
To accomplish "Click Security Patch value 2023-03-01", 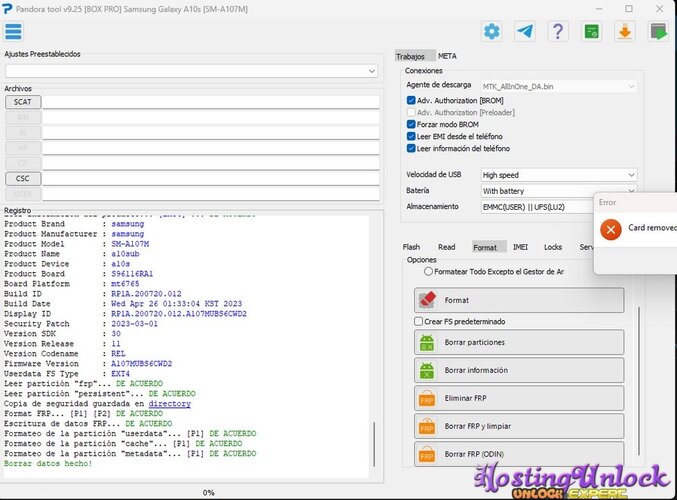I will (134, 324).
